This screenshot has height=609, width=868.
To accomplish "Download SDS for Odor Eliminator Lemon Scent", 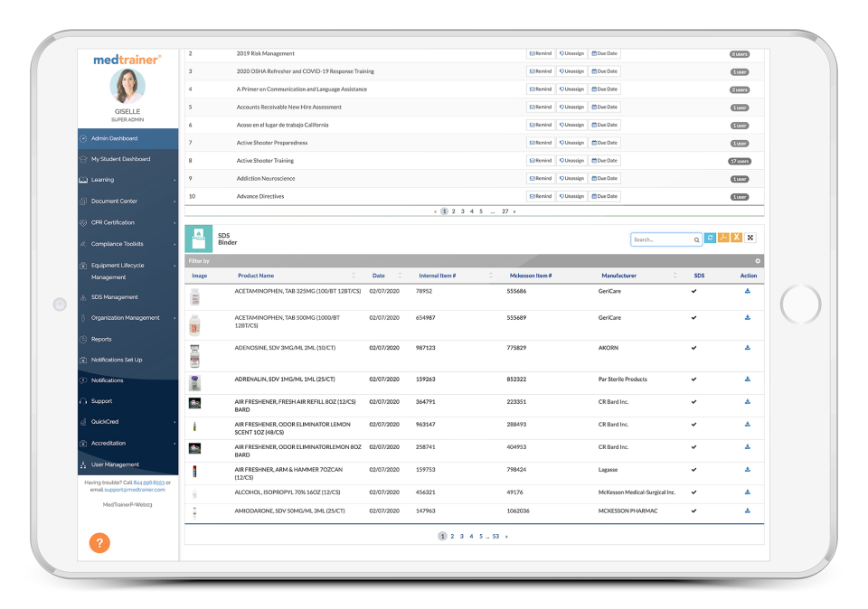I will [x=748, y=425].
